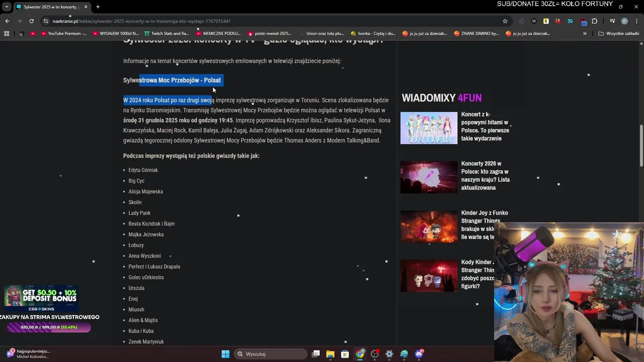Open the 'Wszystkie zakładki' bookmarks folder
This screenshot has width=644, height=362.
(x=619, y=34)
